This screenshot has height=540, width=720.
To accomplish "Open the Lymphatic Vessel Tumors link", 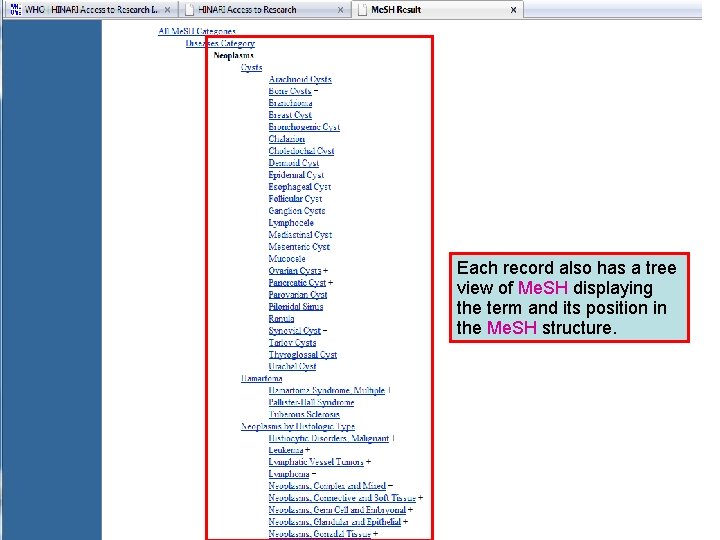I will (x=316, y=462).
